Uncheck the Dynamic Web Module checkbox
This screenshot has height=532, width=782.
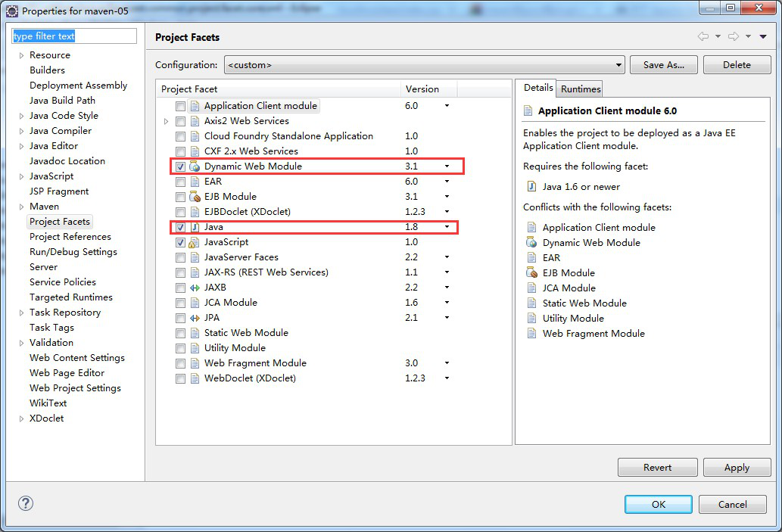pos(180,167)
